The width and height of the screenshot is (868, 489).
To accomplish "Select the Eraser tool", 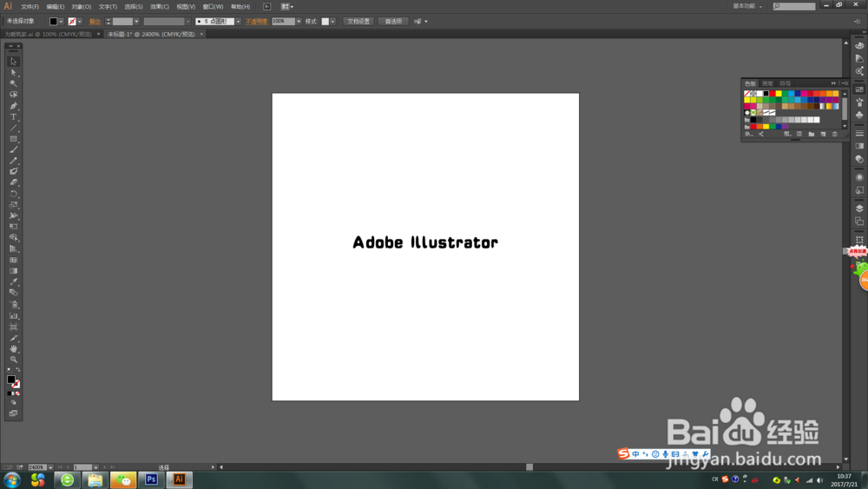I will [13, 182].
